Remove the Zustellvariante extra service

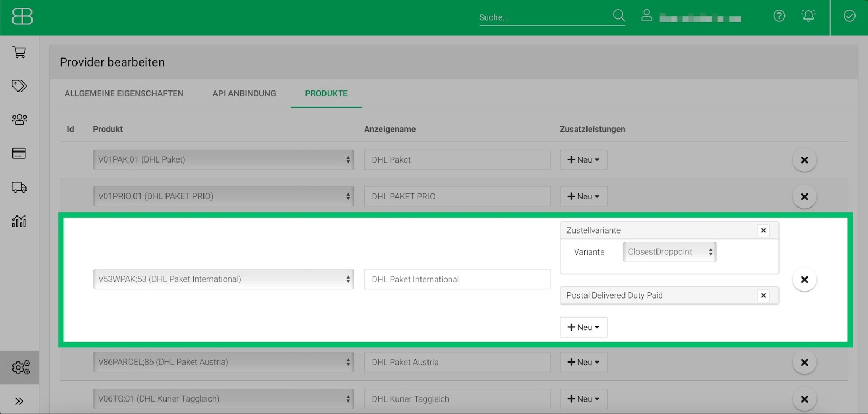pos(763,230)
